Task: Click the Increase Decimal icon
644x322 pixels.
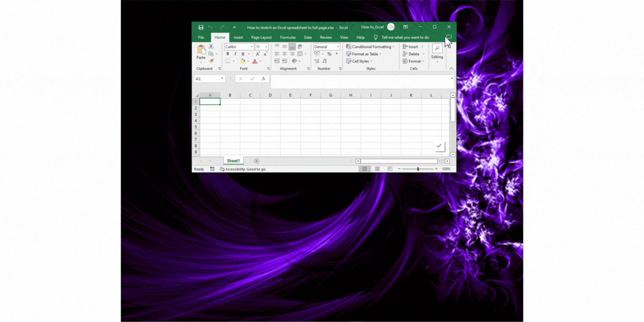Action: 317,61
